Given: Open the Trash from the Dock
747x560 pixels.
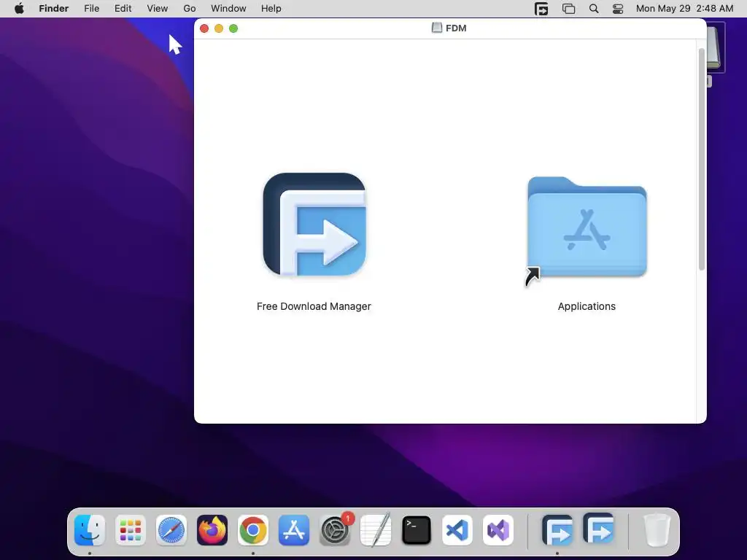Looking at the screenshot, I should point(657,530).
